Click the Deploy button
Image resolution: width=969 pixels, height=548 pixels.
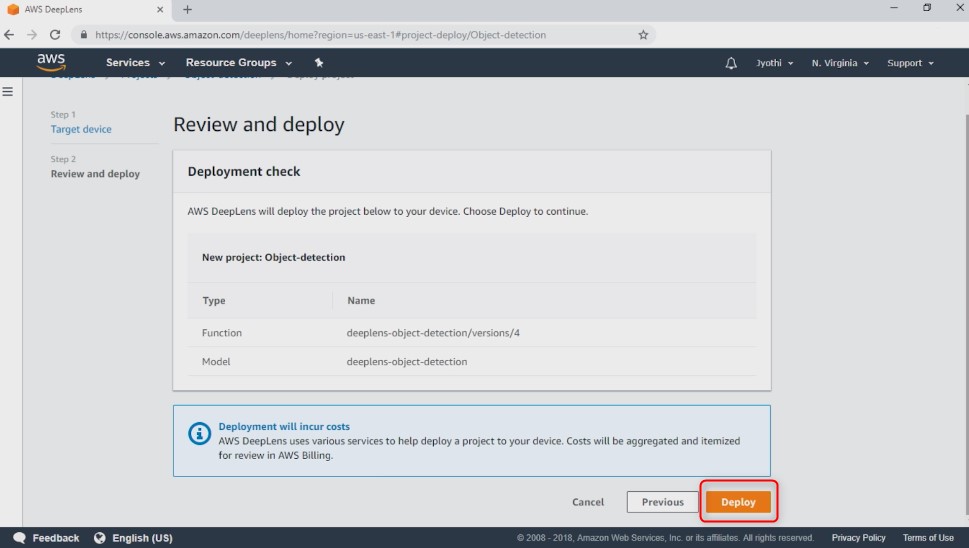(x=738, y=502)
